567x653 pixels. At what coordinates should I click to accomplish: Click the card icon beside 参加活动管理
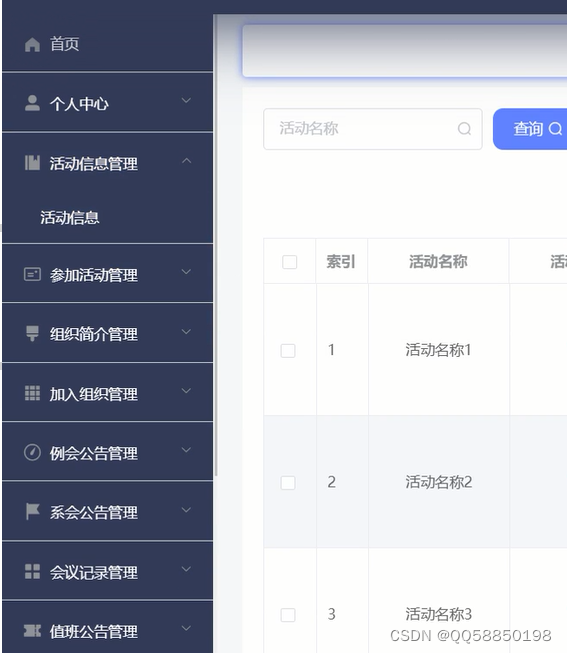32,274
